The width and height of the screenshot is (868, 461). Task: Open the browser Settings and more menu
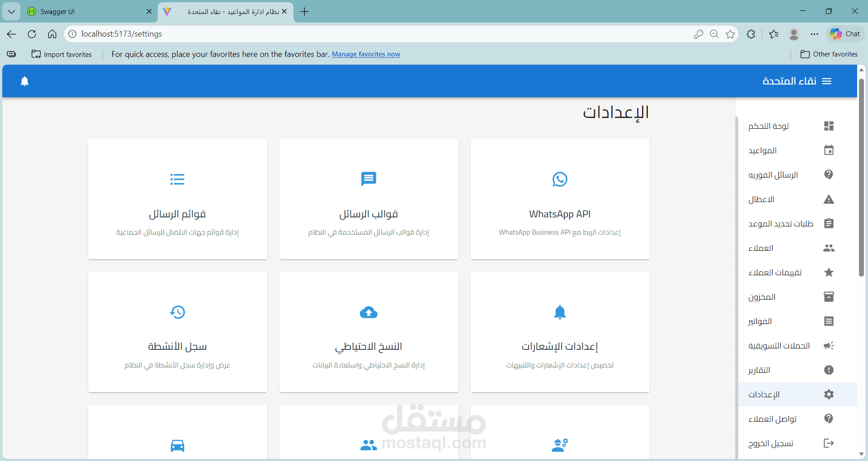pyautogui.click(x=814, y=34)
